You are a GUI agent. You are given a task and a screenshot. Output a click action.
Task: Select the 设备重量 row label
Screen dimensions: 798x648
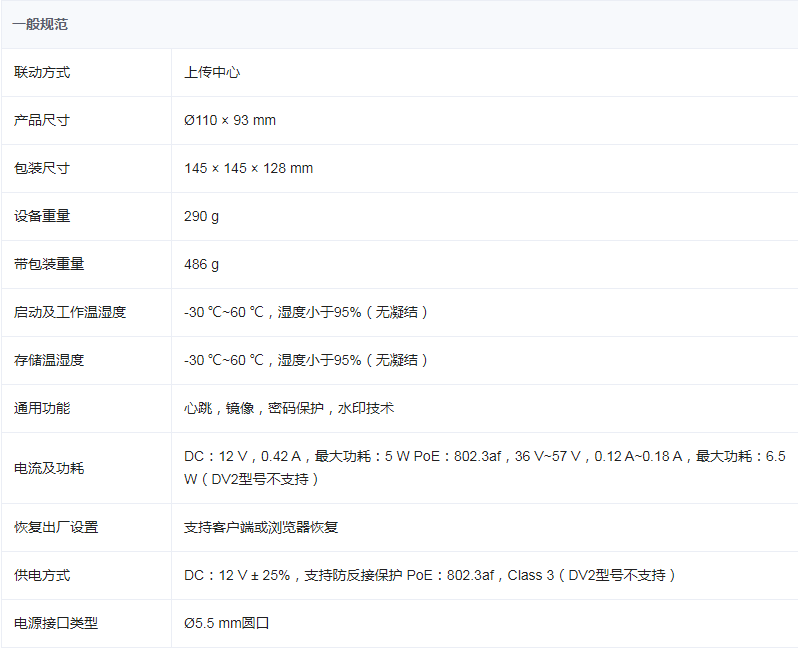coord(42,216)
